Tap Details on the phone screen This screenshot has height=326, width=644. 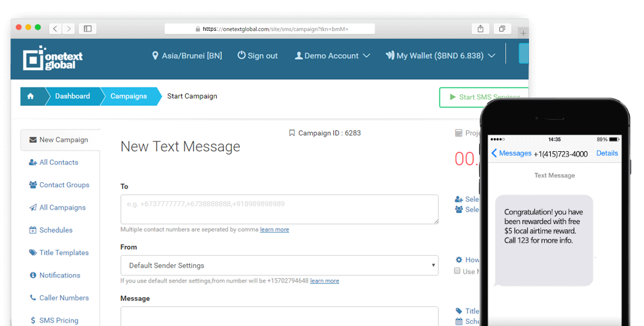pos(607,153)
